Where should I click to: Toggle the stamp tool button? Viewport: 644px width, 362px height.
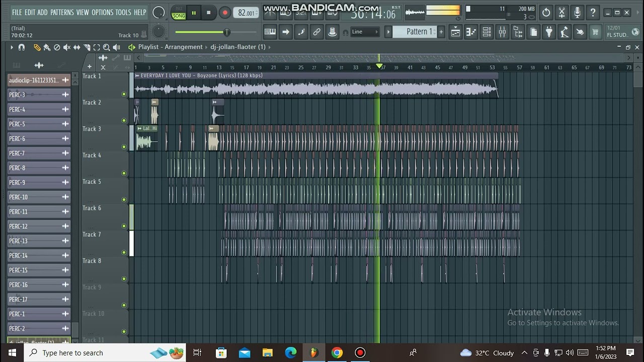[x=332, y=32]
